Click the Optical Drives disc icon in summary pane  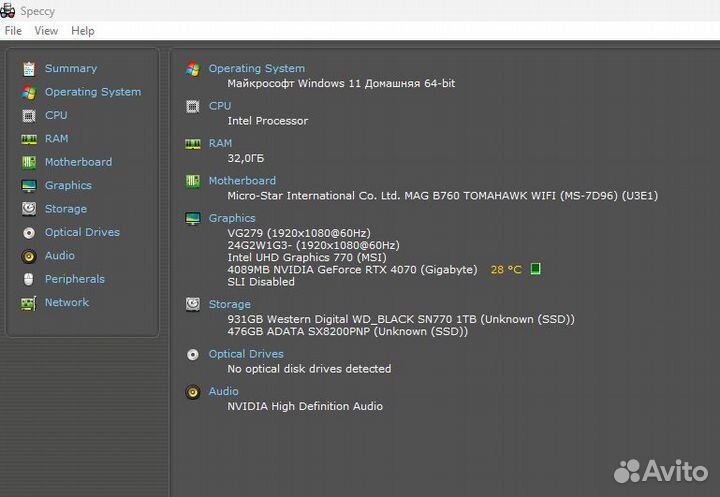tap(193, 355)
